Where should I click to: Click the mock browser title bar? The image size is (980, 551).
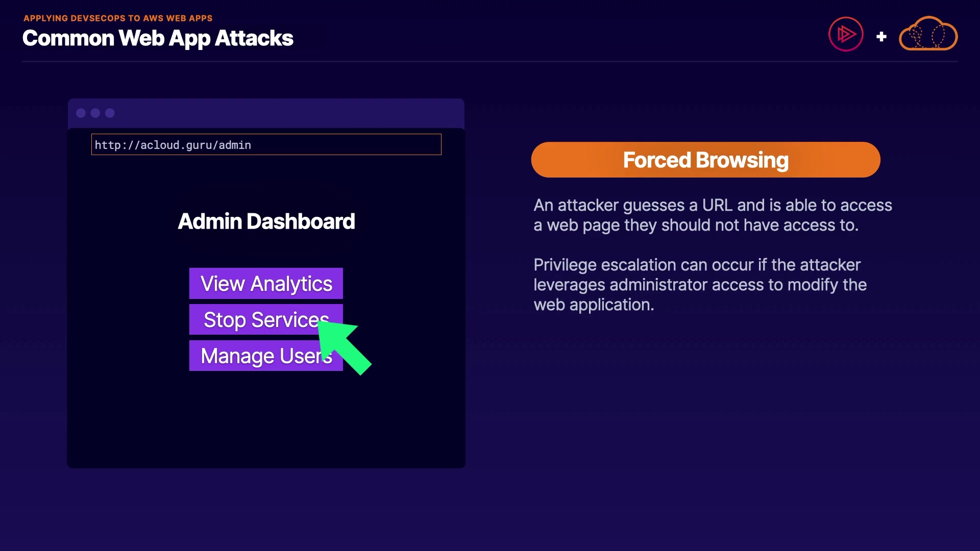286,113
